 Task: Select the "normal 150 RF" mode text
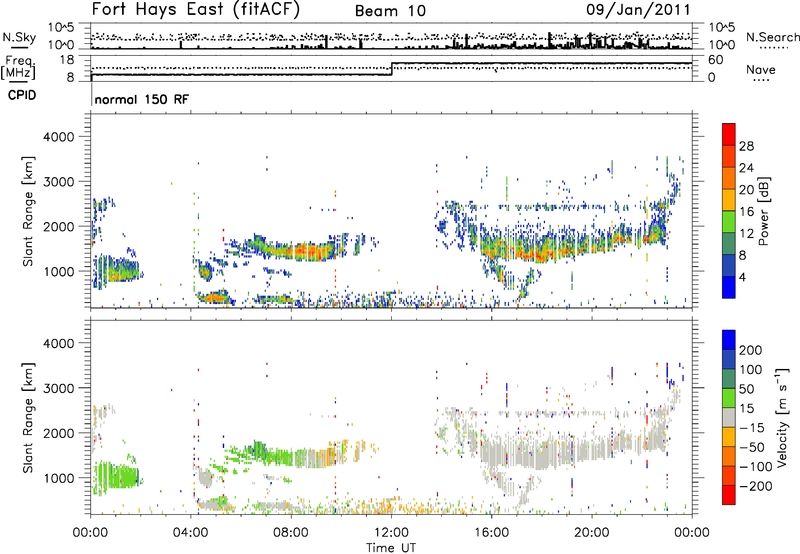point(141,99)
